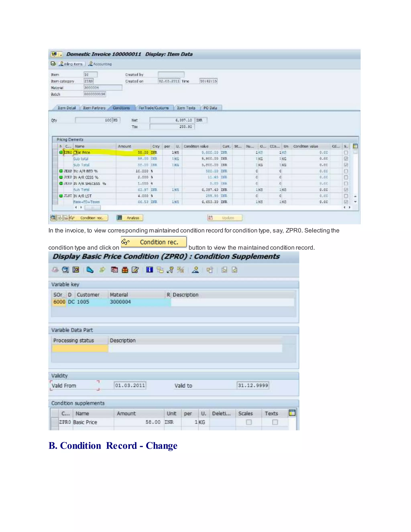Click the blue information icon

coord(150,270)
